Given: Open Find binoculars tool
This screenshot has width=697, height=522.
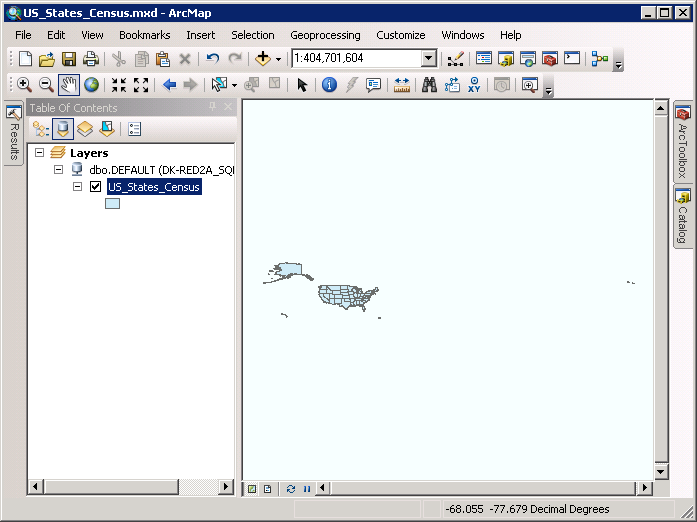Looking at the screenshot, I should click(x=429, y=84).
